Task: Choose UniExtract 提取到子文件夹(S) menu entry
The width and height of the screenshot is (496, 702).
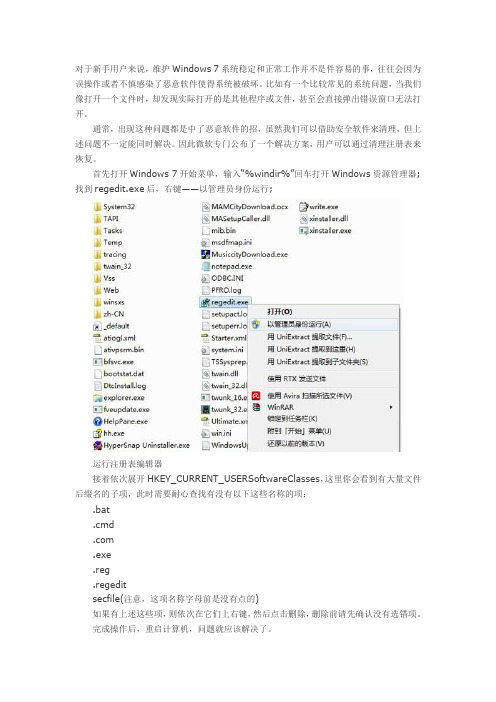Action: pos(322,362)
